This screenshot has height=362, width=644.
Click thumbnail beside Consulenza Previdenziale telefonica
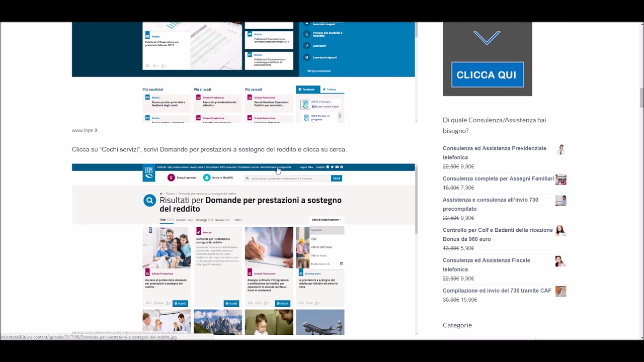pos(561,149)
